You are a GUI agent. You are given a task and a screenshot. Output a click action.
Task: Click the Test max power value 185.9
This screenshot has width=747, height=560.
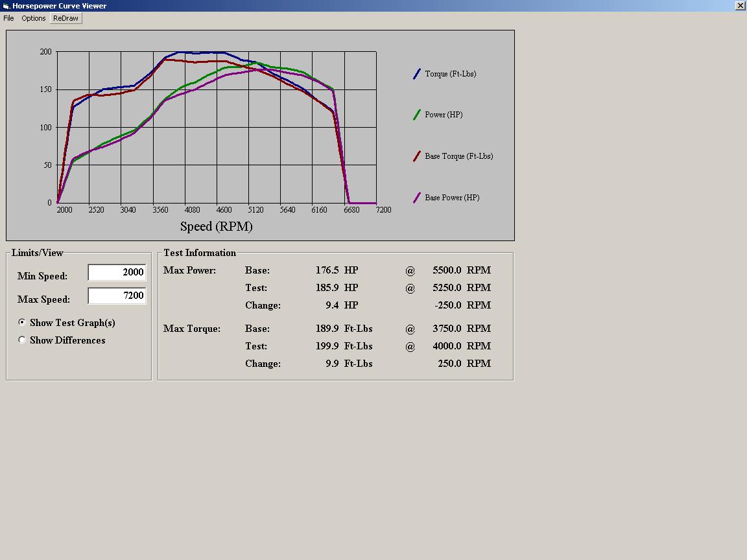tap(327, 288)
